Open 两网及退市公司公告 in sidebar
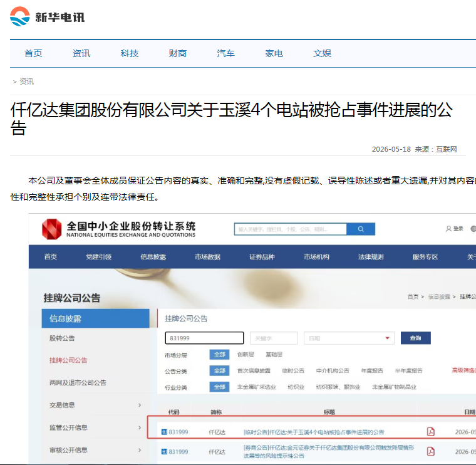Viewport: 476px width, 465px height. 78,383
